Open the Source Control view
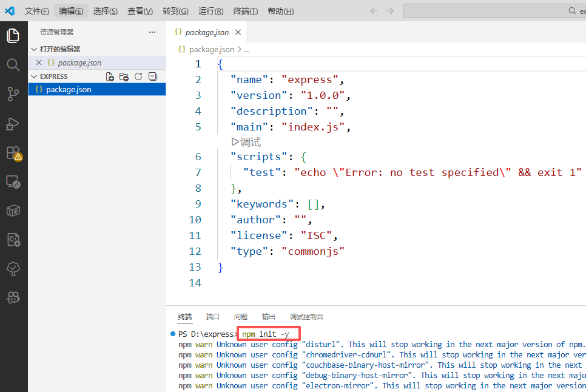The image size is (586, 392). [x=13, y=94]
